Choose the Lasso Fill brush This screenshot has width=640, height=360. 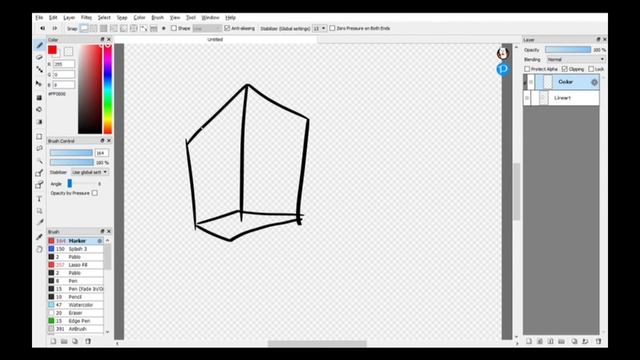coord(76,265)
